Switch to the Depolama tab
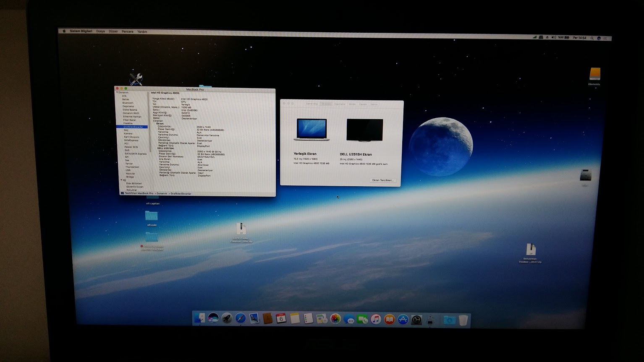The width and height of the screenshot is (644, 362). [x=340, y=104]
